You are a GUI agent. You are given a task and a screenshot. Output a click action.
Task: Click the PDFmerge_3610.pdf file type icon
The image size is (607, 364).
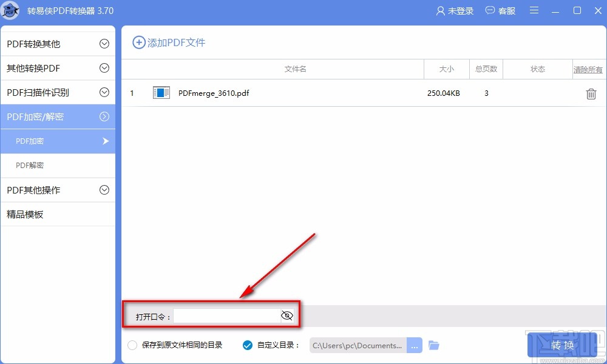click(160, 93)
